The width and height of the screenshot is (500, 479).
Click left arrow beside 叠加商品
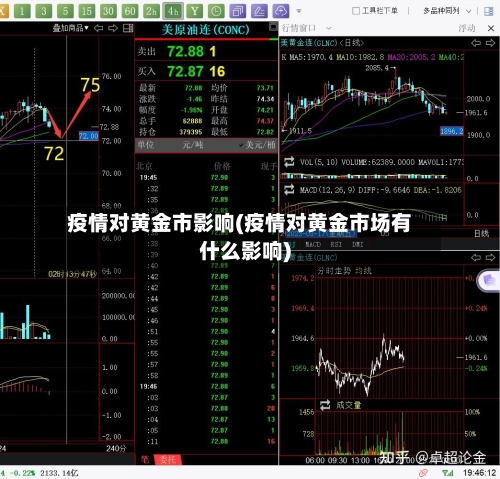click(x=98, y=28)
